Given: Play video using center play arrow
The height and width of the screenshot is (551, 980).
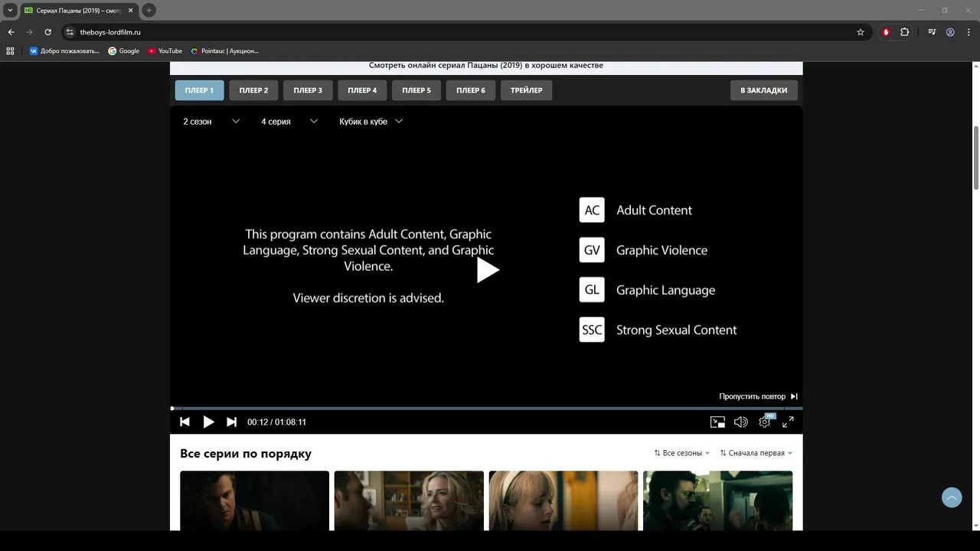Looking at the screenshot, I should pos(488,269).
